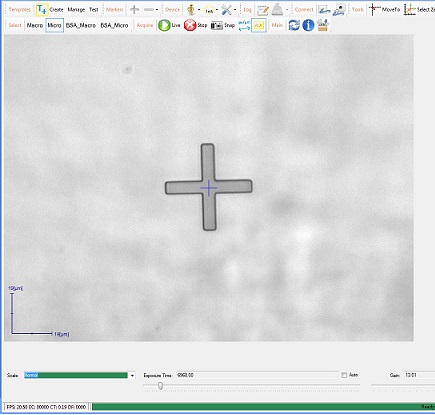Open dropdown arrow next to minus marker icon

click(x=157, y=10)
